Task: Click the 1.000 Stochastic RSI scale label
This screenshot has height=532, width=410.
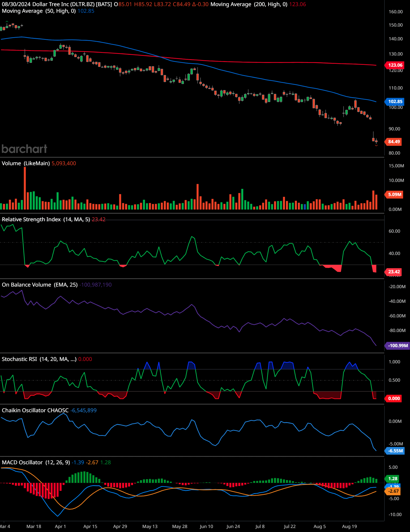Action: click(394, 362)
